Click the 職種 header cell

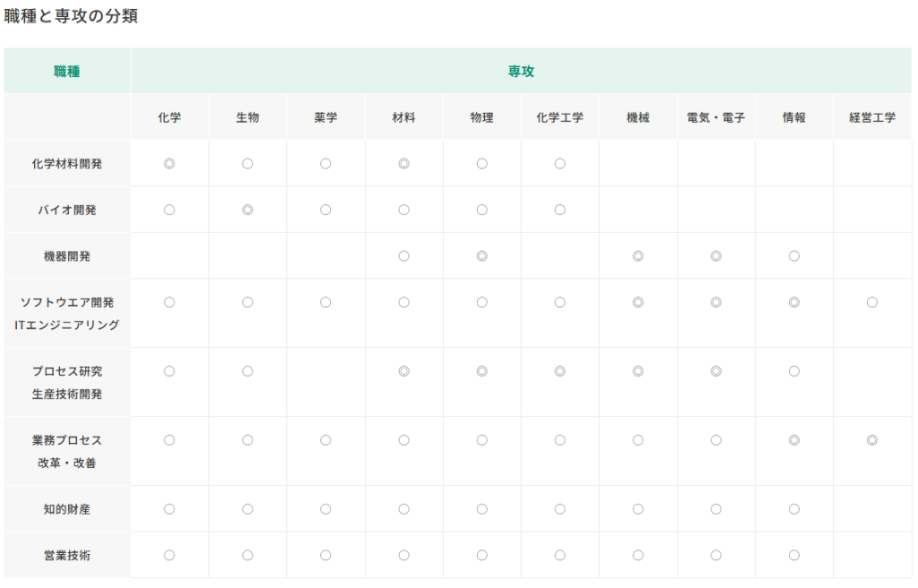(x=66, y=72)
